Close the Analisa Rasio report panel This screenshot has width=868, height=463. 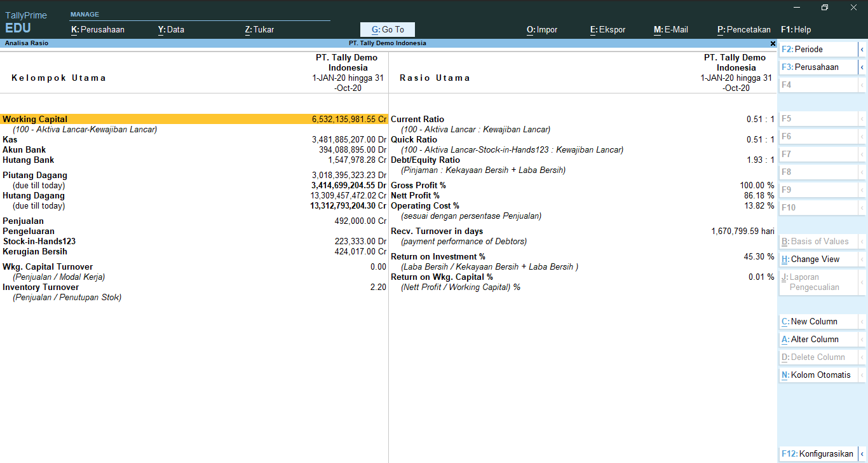(x=773, y=43)
